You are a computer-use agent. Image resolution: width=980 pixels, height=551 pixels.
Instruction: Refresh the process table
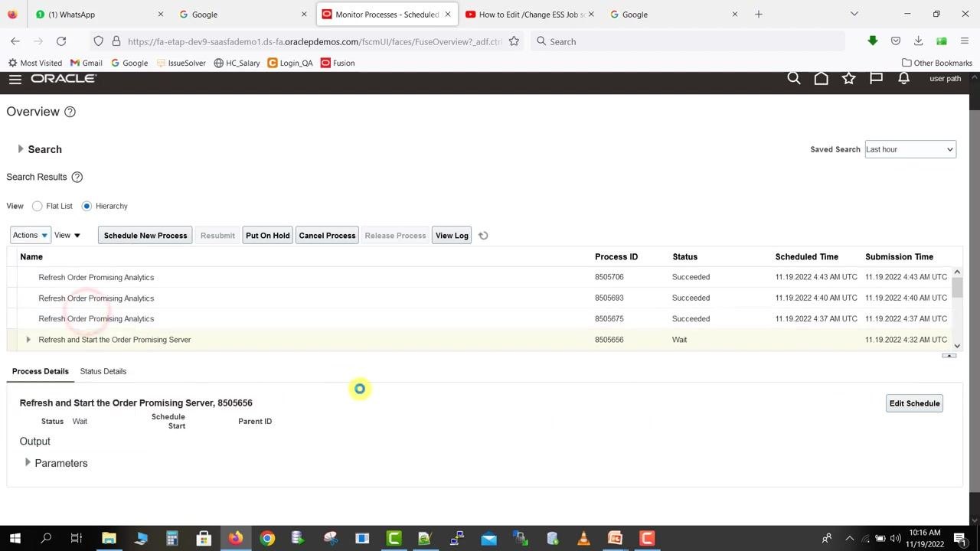point(483,236)
